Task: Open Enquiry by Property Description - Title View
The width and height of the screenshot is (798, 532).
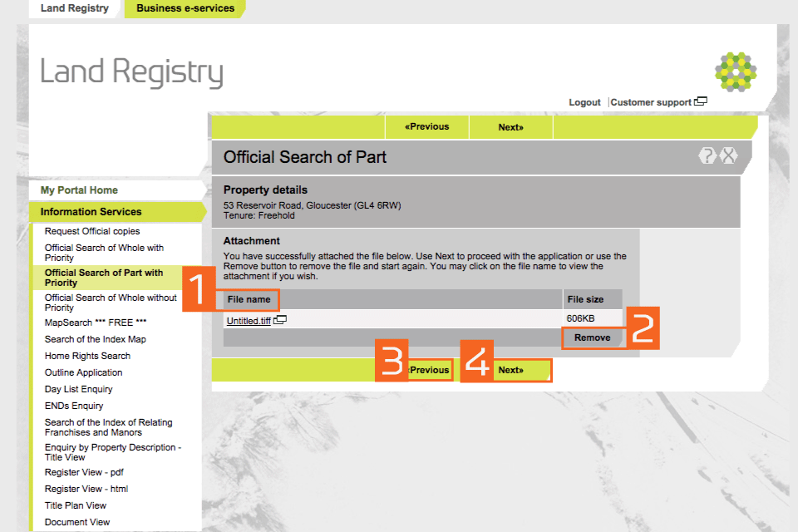Action: tap(113, 452)
